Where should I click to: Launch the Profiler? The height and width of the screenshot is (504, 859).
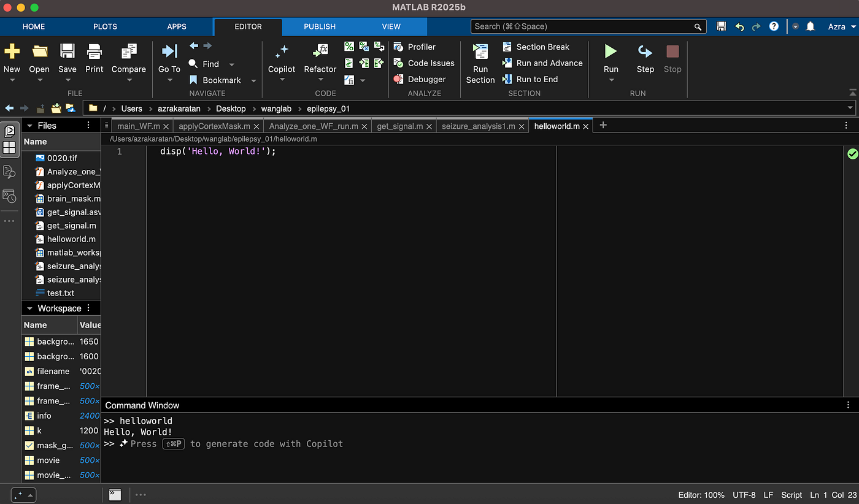pyautogui.click(x=414, y=47)
